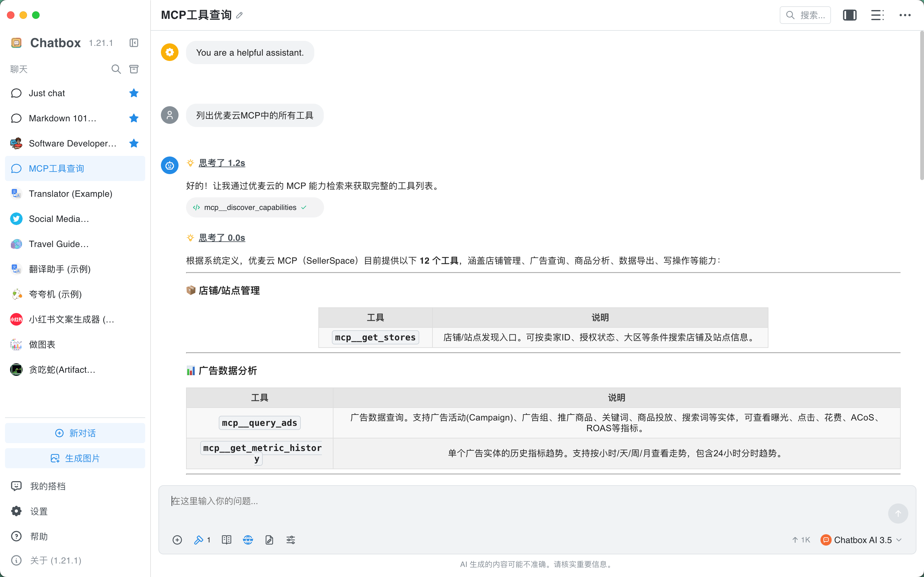
Task: Click the 1K token count indicator
Action: tap(801, 540)
